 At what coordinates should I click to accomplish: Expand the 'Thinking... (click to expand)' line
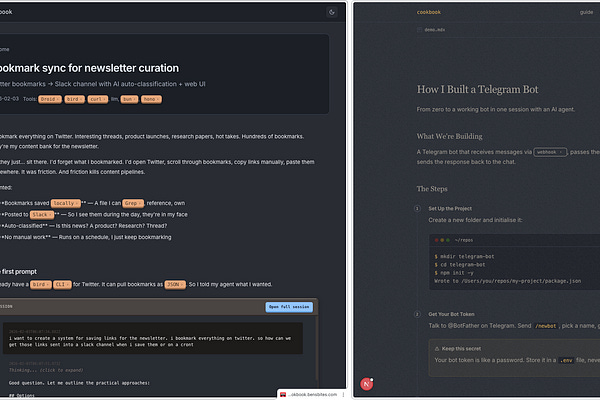click(x=46, y=370)
